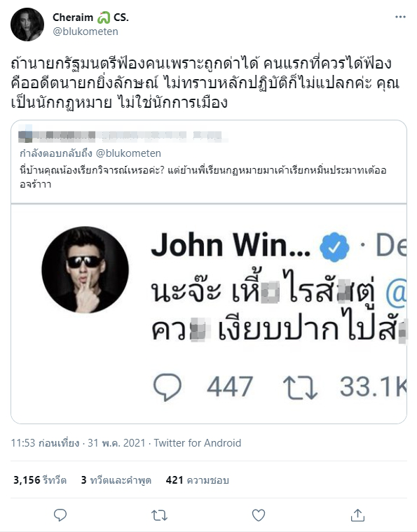The width and height of the screenshot is (417, 532).
Task: Click the blue verified badge by John Win
Action: (334, 246)
